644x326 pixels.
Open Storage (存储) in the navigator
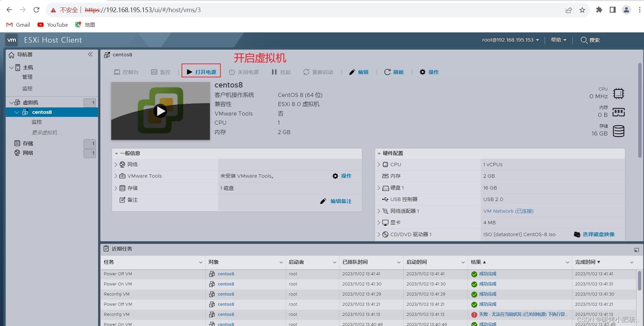coord(28,144)
